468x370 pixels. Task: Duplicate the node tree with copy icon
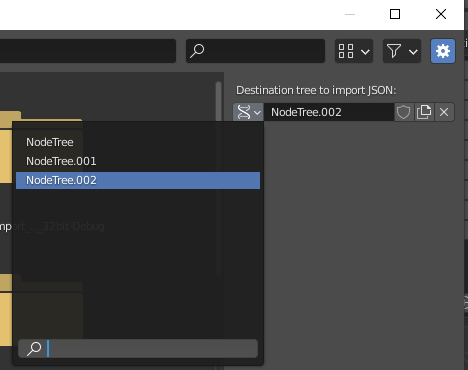coord(424,112)
